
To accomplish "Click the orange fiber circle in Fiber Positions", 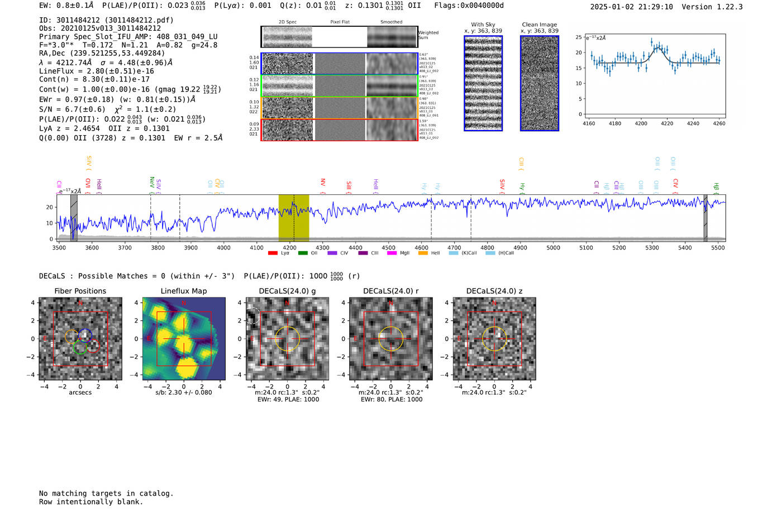I will click(x=71, y=336).
